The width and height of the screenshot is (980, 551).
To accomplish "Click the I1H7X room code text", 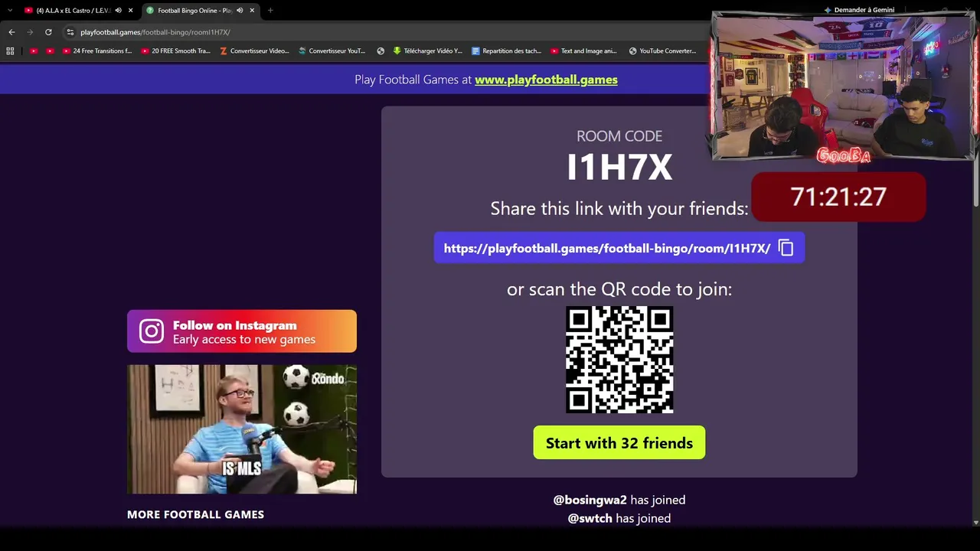I will tap(619, 168).
